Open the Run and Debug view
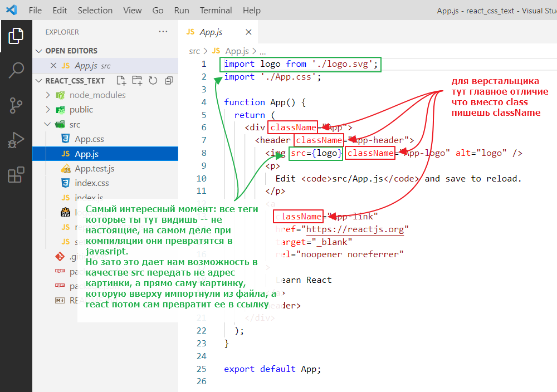The width and height of the screenshot is (557, 392). (x=16, y=140)
